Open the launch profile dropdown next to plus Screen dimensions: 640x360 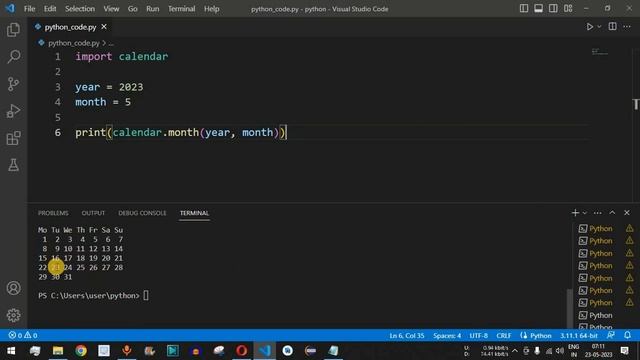point(584,213)
